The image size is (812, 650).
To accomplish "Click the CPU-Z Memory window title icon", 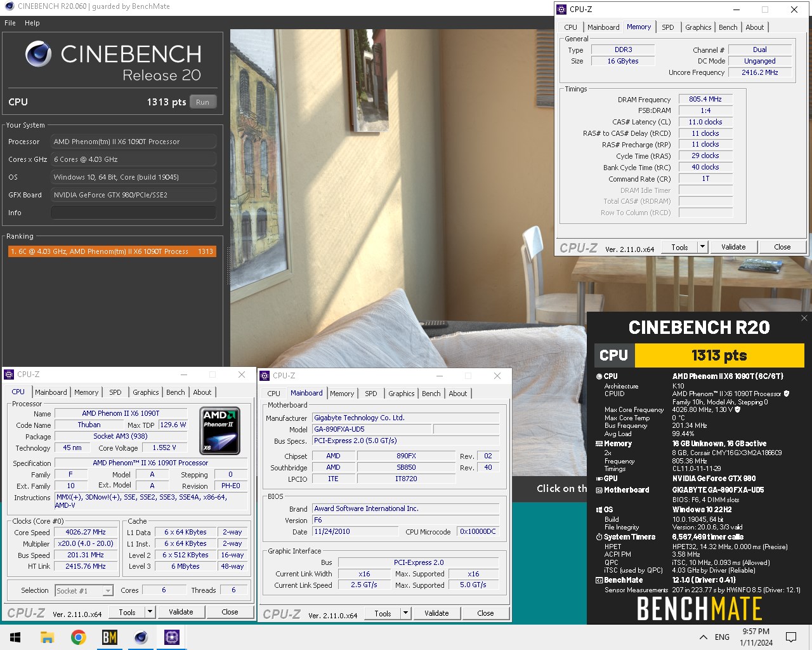I will (x=561, y=10).
